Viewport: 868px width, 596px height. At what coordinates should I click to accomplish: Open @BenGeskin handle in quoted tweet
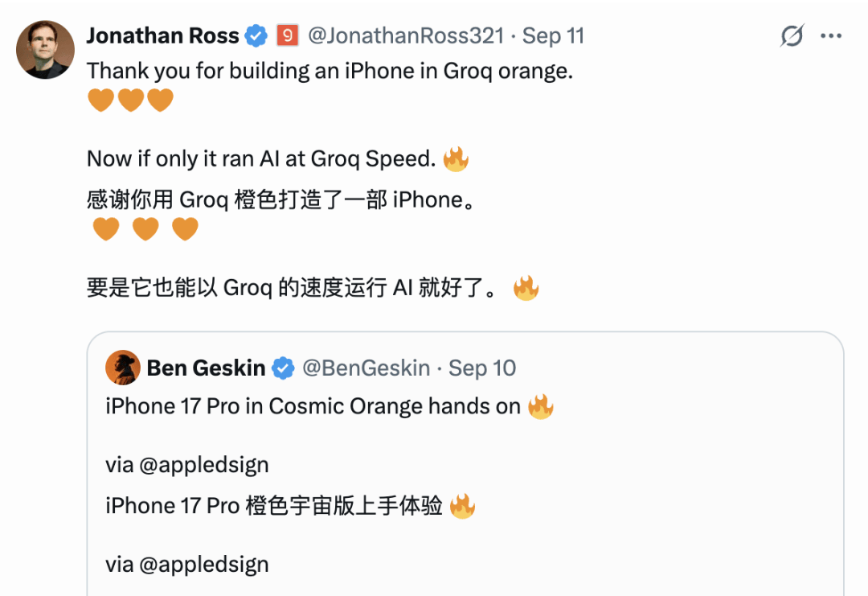pyautogui.click(x=366, y=368)
